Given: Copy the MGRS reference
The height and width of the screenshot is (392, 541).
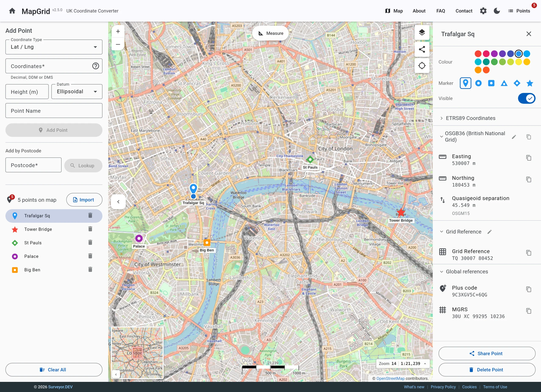Looking at the screenshot, I should coord(529,311).
